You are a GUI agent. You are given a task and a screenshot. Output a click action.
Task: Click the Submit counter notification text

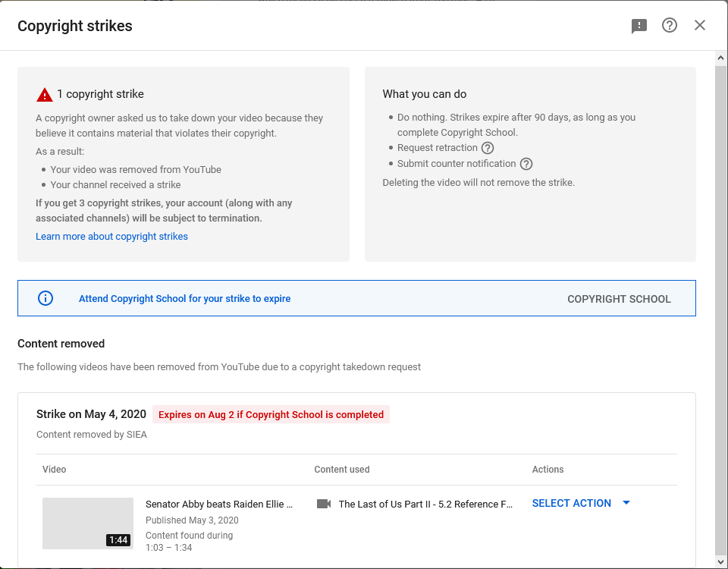pos(457,164)
